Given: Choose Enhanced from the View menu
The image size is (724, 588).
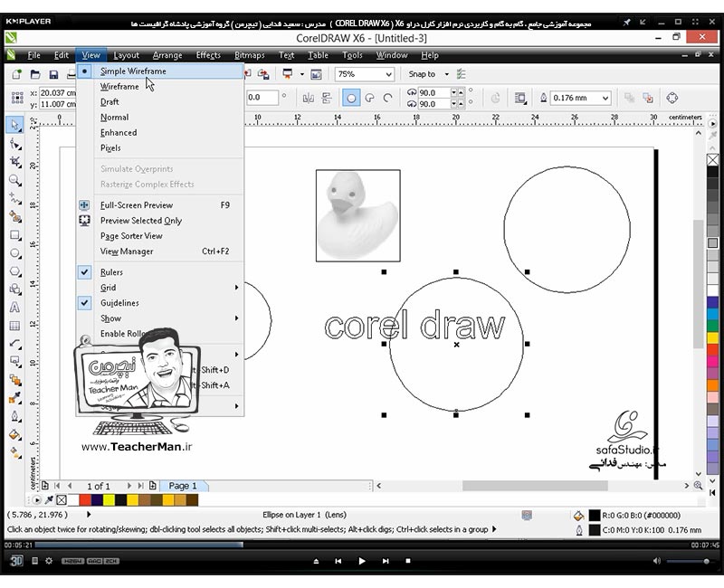Looking at the screenshot, I should (160, 133).
